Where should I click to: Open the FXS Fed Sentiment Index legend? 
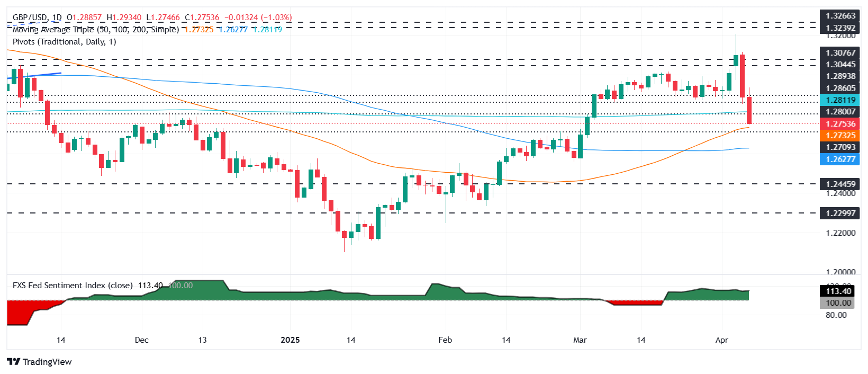(x=73, y=286)
